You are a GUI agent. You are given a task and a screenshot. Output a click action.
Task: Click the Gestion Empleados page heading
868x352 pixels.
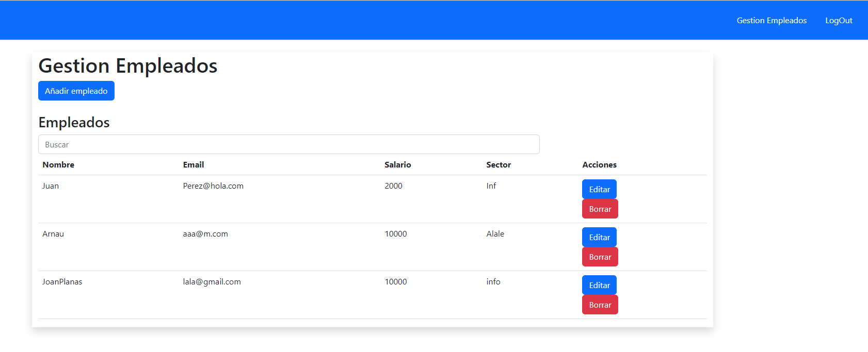tap(128, 66)
